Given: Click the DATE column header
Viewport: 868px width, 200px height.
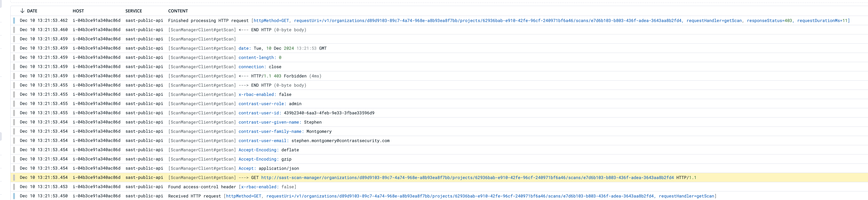Looking at the screenshot, I should (32, 11).
